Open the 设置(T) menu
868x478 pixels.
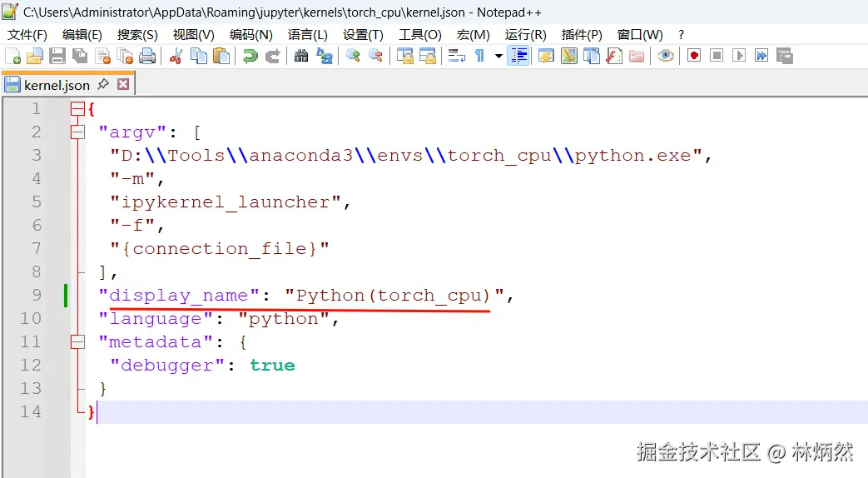[363, 35]
